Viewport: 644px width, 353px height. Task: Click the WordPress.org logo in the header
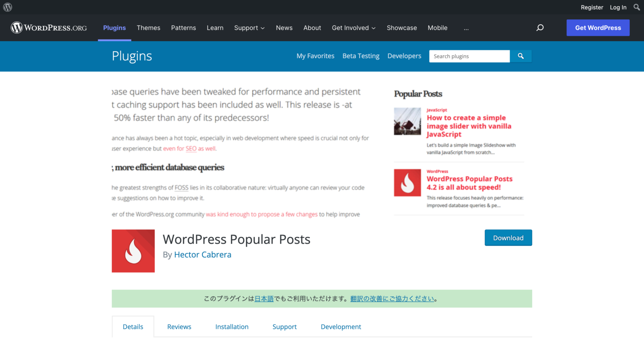pos(48,28)
